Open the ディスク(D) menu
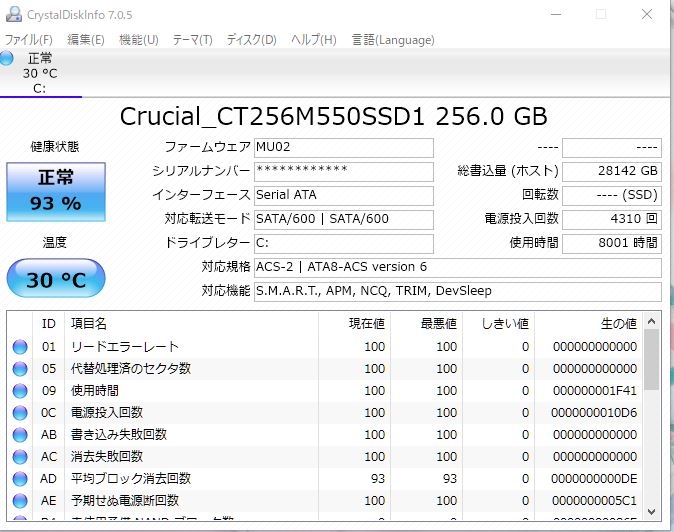 point(251,40)
